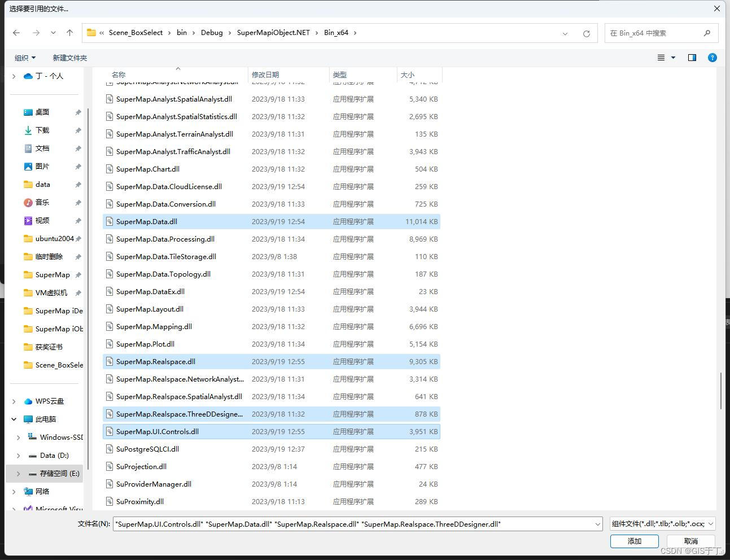Open the address bar history dropdown
The width and height of the screenshot is (730, 560).
565,33
